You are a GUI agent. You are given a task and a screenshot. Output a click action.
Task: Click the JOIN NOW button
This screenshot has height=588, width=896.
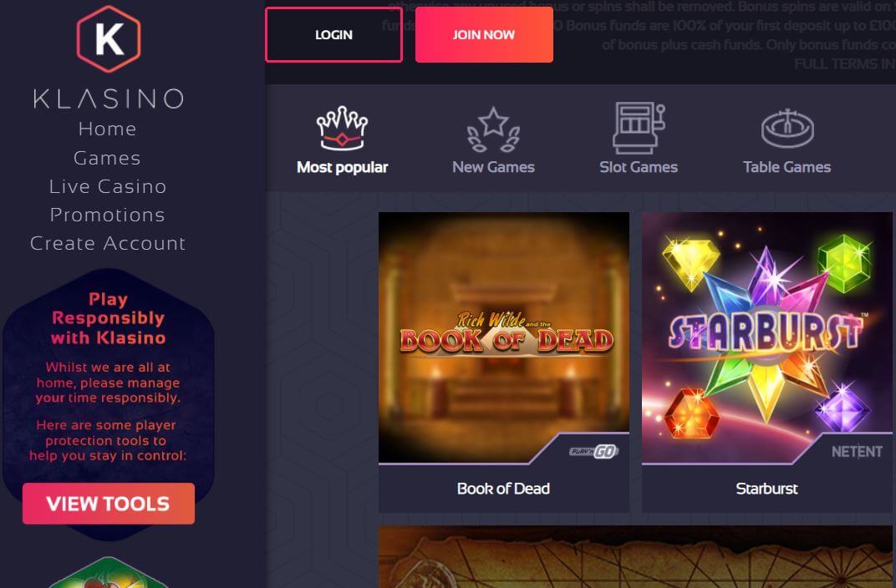tap(484, 35)
